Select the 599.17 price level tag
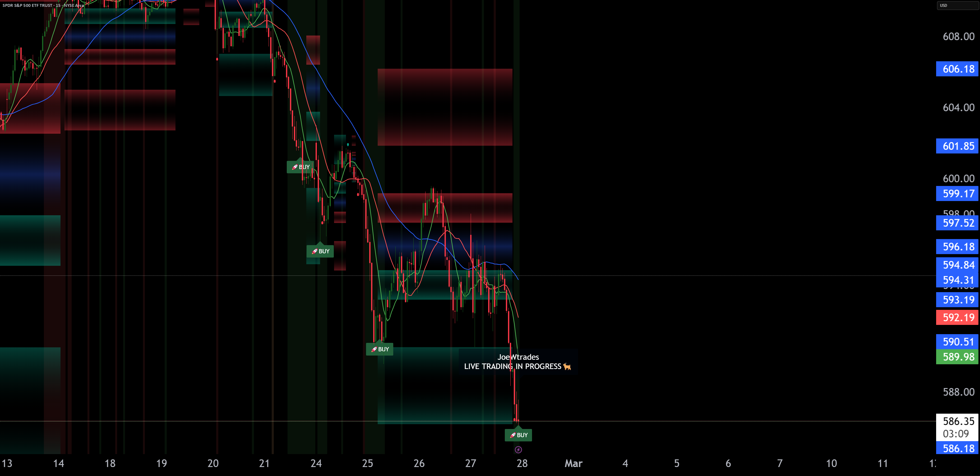The height and width of the screenshot is (476, 980). coord(957,194)
